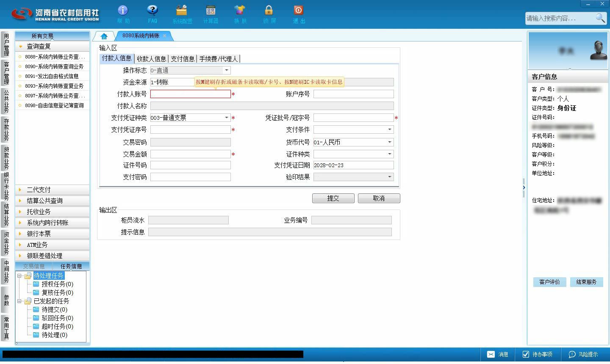
Task: Open the FAQ question-mark icon
Action: pyautogui.click(x=152, y=14)
